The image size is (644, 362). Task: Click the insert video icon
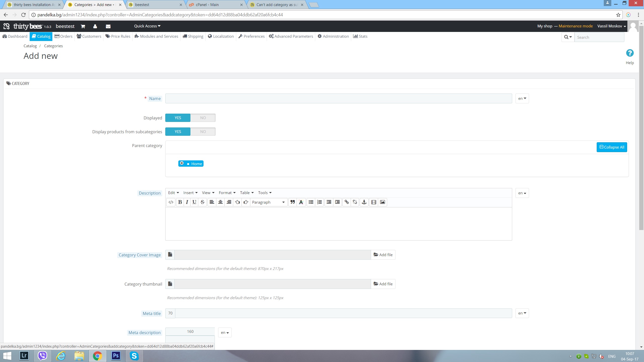[x=374, y=202]
